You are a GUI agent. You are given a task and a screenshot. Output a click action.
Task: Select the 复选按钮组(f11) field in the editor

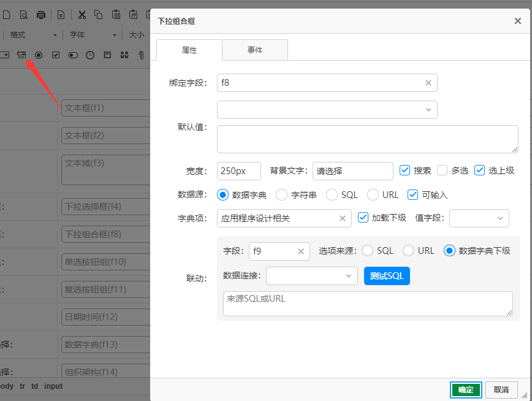(105, 289)
